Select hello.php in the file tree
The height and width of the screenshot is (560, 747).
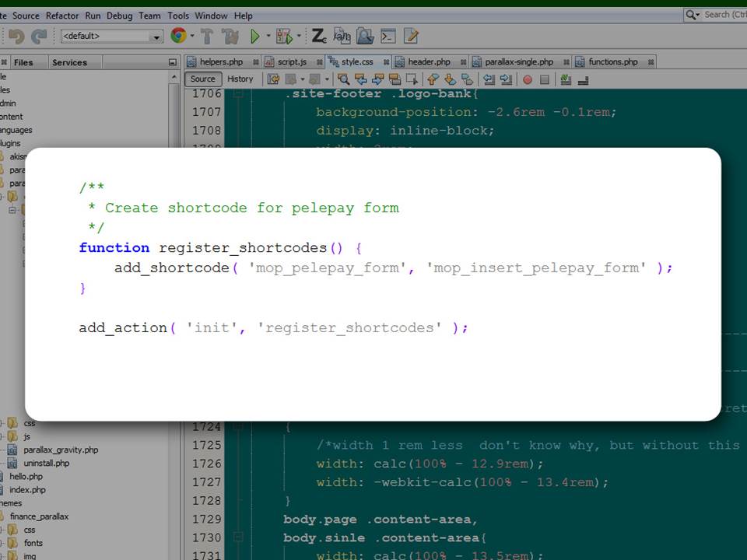26,477
